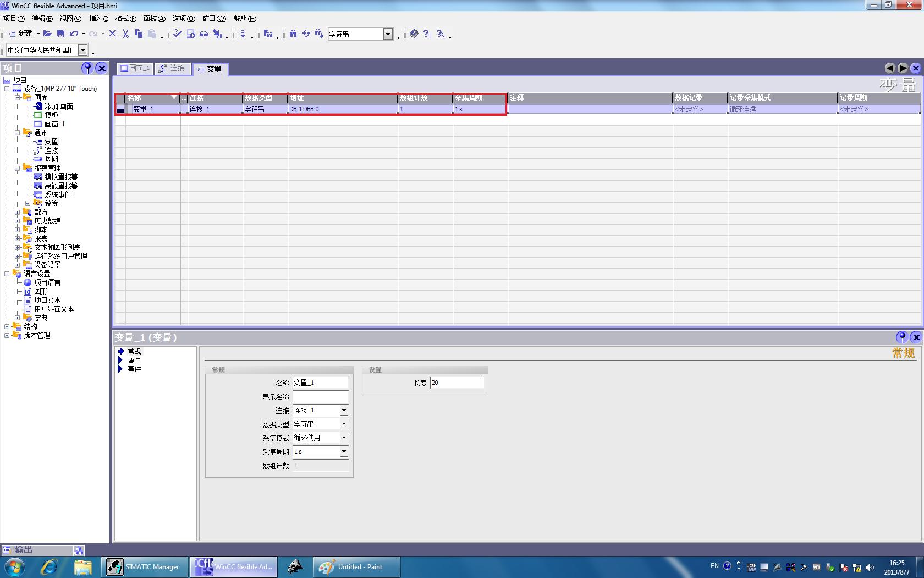
Task: Open the 采集周期 dropdown in properties
Action: pyautogui.click(x=344, y=451)
